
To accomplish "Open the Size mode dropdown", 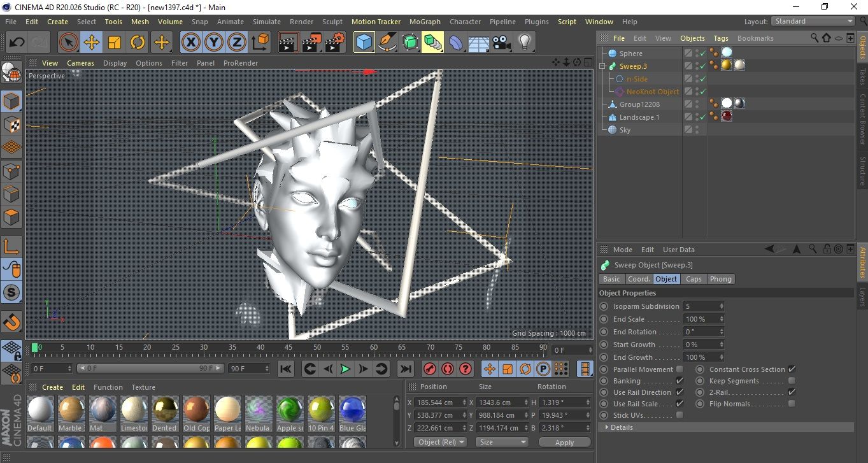I will pyautogui.click(x=502, y=442).
